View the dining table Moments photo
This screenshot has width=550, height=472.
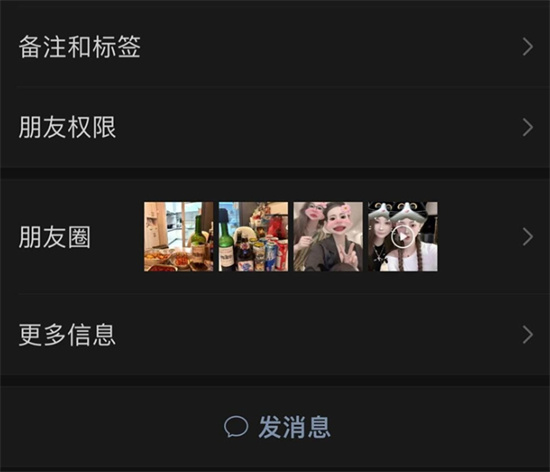(179, 236)
